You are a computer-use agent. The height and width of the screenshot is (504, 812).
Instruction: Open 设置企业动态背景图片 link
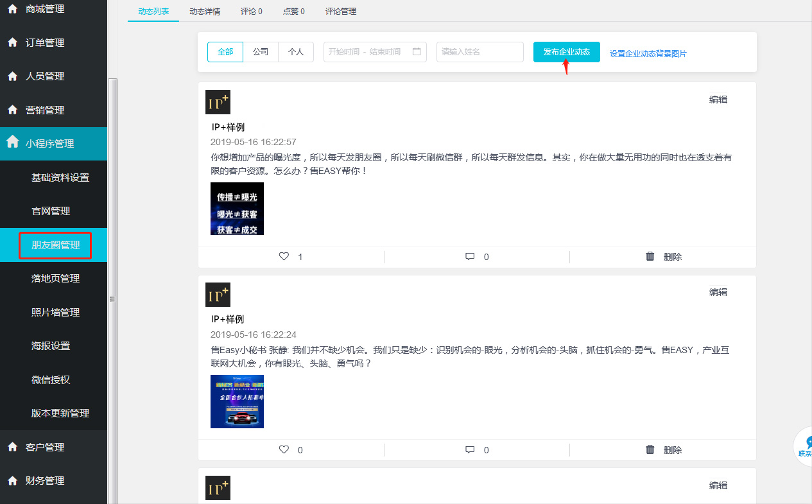coord(648,54)
